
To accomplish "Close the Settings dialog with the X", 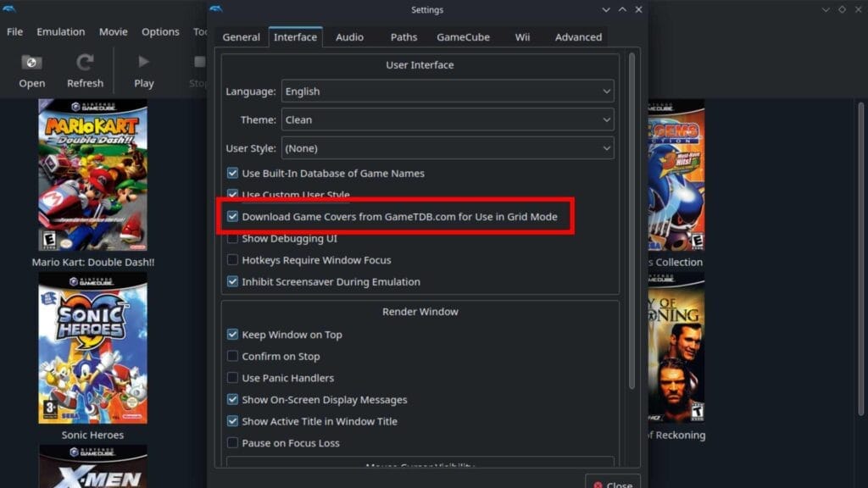I will coord(639,9).
